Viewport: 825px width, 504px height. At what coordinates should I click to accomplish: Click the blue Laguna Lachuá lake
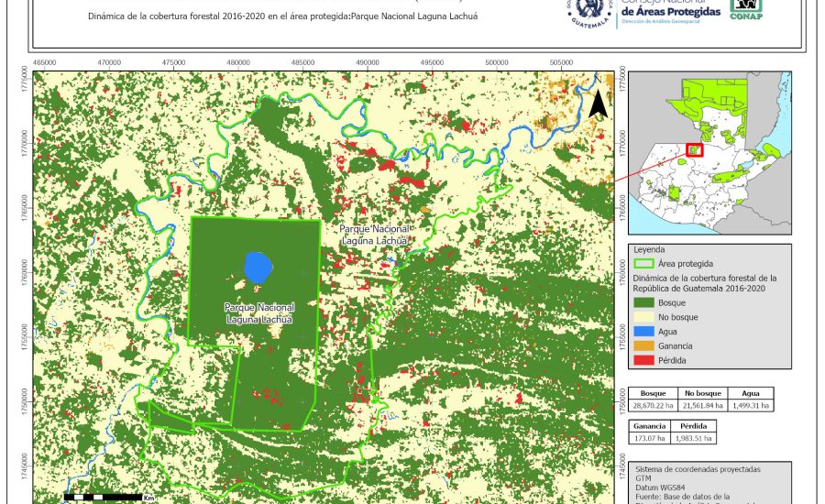click(258, 268)
